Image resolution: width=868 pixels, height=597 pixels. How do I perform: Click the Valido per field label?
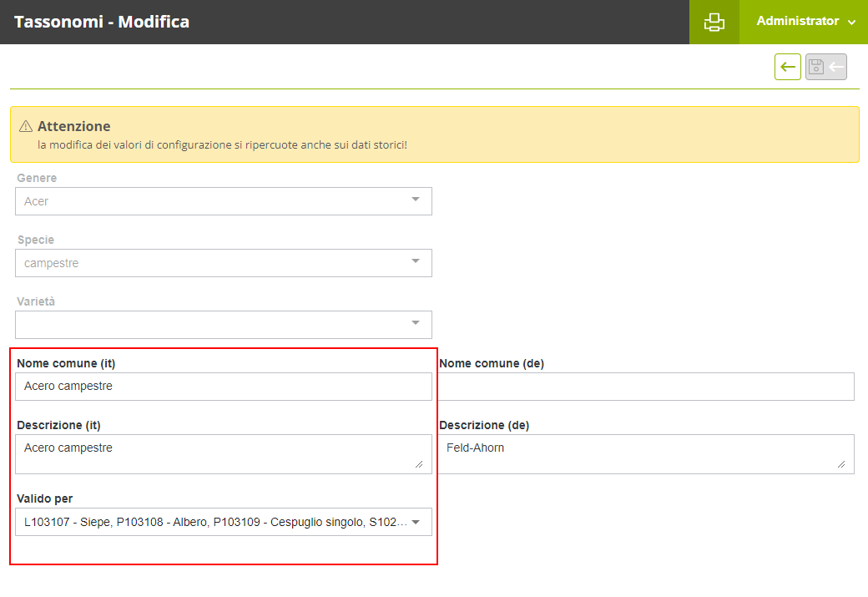(x=45, y=498)
